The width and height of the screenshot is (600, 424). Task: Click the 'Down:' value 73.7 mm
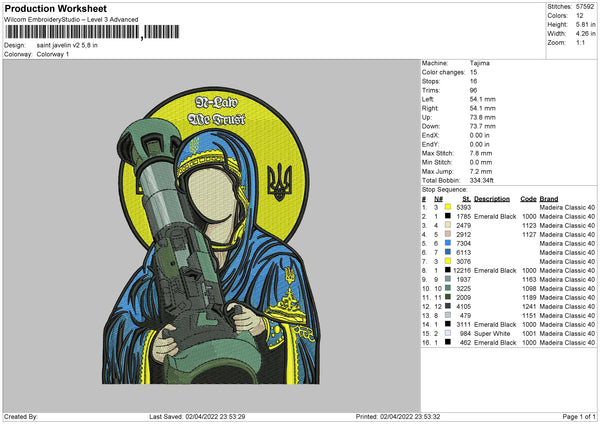pos(483,126)
